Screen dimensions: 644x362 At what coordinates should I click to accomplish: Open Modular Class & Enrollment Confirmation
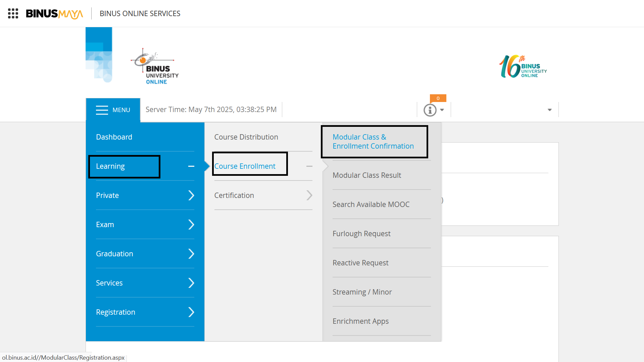(x=373, y=141)
